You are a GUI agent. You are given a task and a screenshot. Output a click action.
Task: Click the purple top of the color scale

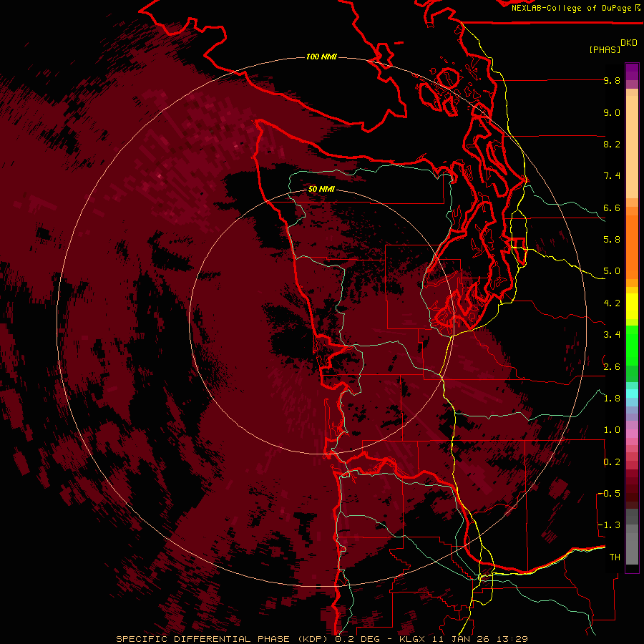pyautogui.click(x=632, y=72)
